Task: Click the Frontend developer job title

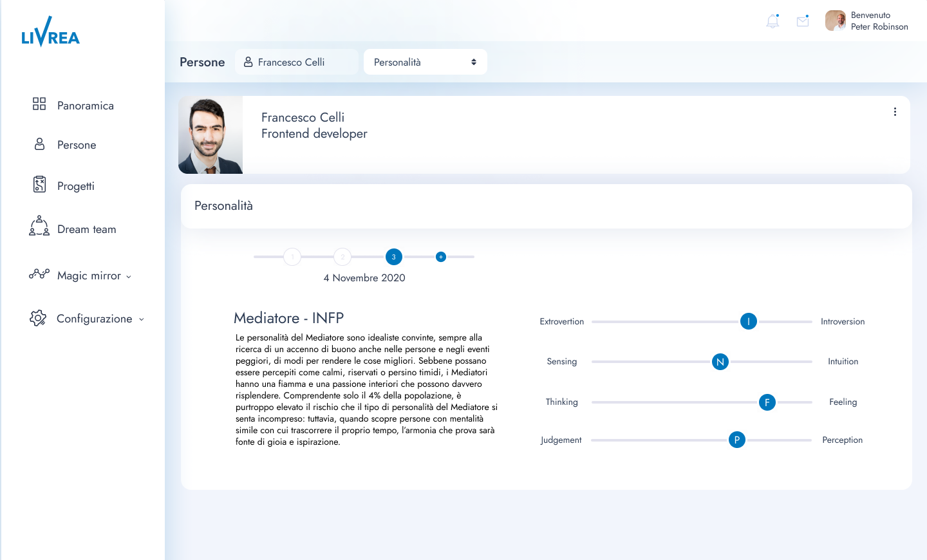Action: [x=314, y=133]
